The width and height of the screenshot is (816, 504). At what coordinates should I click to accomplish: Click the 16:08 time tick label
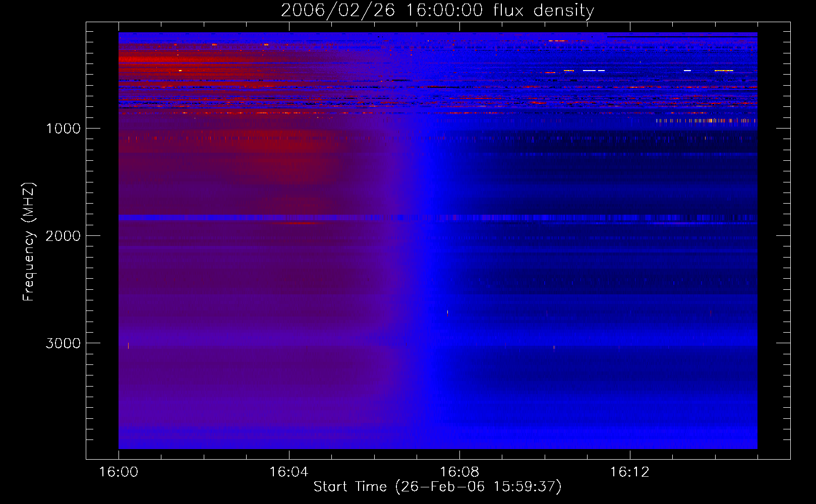point(459,472)
